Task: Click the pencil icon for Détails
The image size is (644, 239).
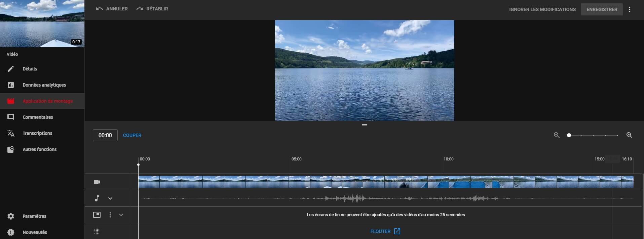Action: (x=11, y=69)
